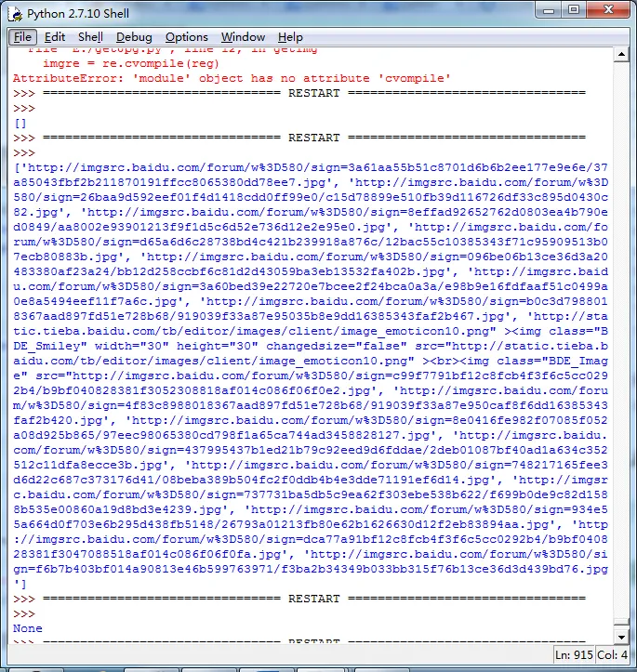This screenshot has height=672, width=637.
Task: Click the vertical scrollbar thumb
Action: 621,623
